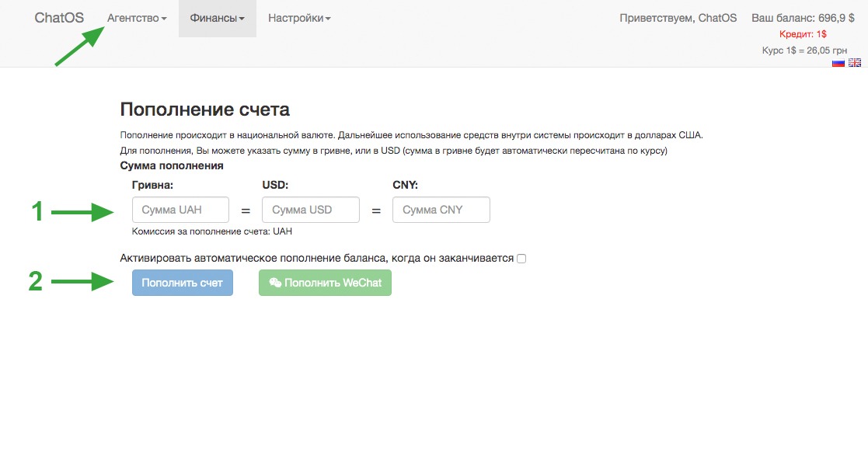Click the USD: field label
Viewport: 868px width, 459px height.
click(x=275, y=186)
